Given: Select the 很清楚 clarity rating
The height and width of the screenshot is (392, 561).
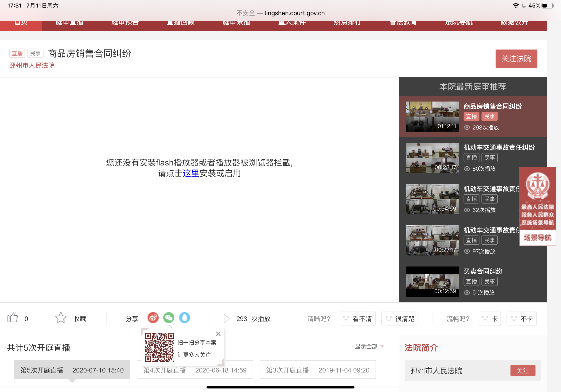Looking at the screenshot, I should tap(400, 319).
